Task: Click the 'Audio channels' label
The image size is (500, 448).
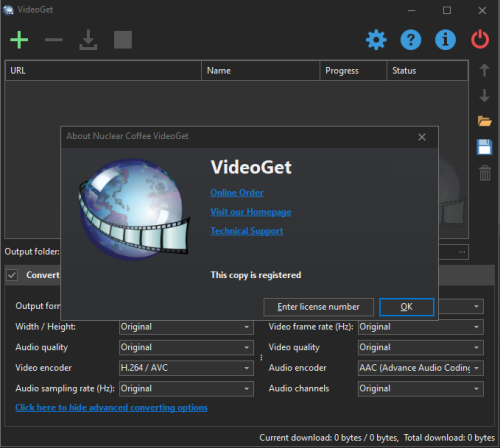Action: (x=299, y=389)
